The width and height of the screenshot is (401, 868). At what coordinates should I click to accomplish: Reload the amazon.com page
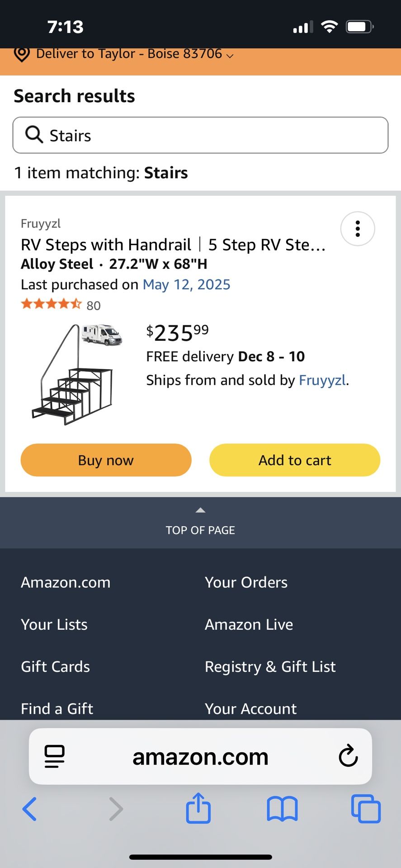pos(347,756)
